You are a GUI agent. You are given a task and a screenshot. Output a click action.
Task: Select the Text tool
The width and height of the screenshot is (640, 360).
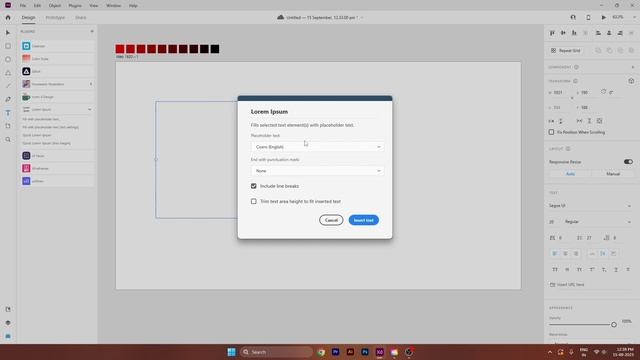pyautogui.click(x=8, y=113)
